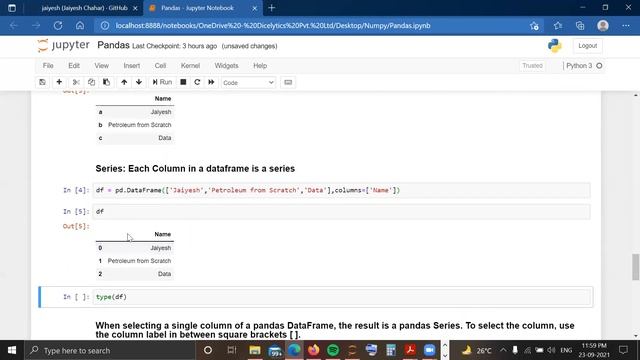
Task: Open Spotify from the taskbar
Action: (x=333, y=350)
